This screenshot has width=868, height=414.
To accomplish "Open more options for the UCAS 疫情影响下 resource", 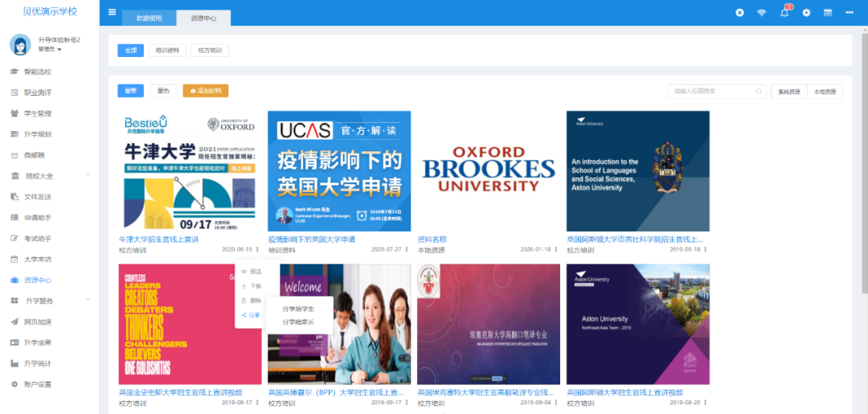I will coord(407,250).
